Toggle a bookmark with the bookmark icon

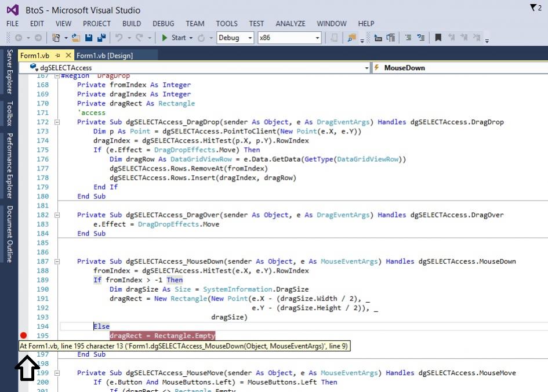[438, 38]
